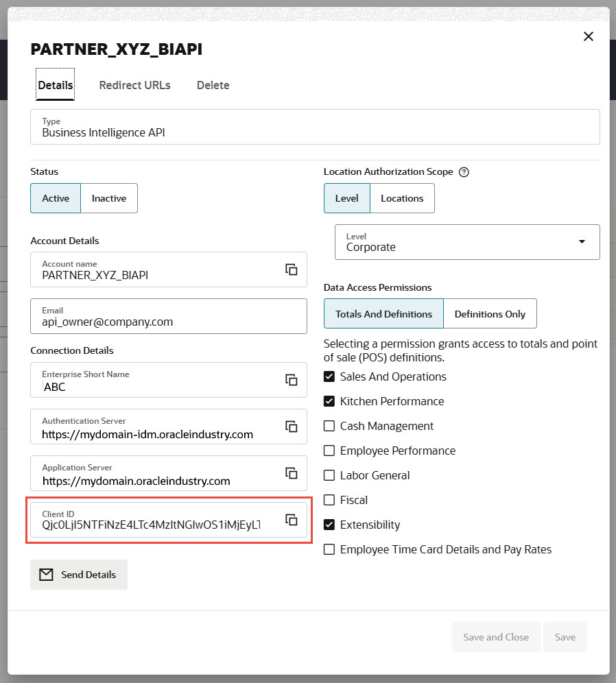Uncheck Sales And Operations permission
This screenshot has width=616, height=683.
[x=329, y=376]
